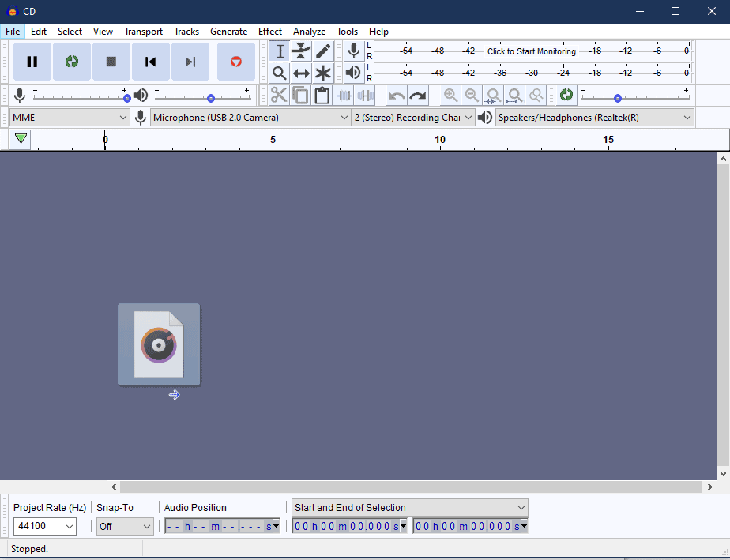Click the Paste clipboard icon

click(x=322, y=96)
